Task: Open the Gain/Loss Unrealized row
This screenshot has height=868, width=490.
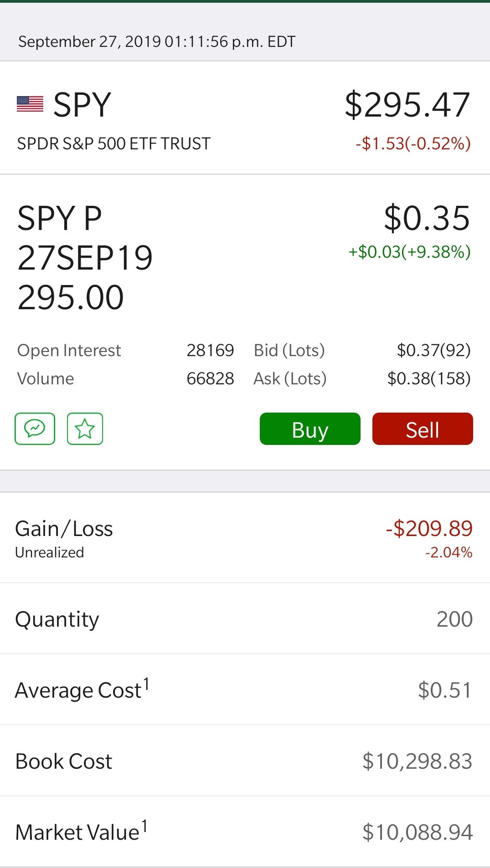Action: [245, 538]
